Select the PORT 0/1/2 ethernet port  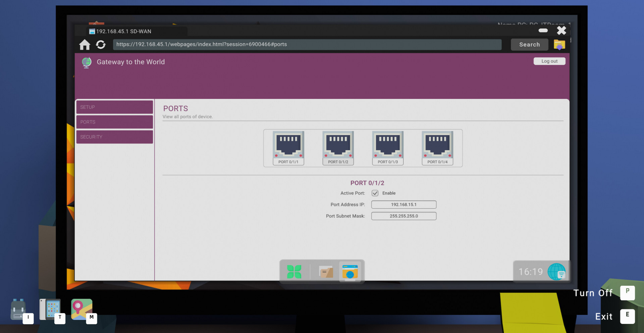338,148
